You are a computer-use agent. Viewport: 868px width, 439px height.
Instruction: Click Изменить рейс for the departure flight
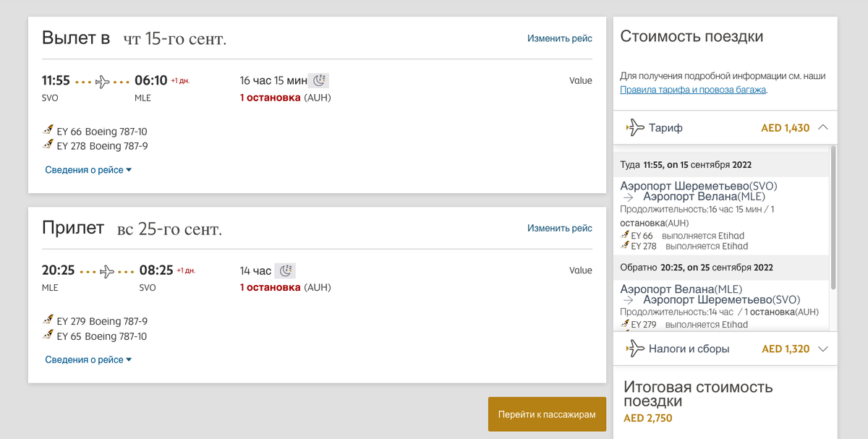(x=560, y=38)
